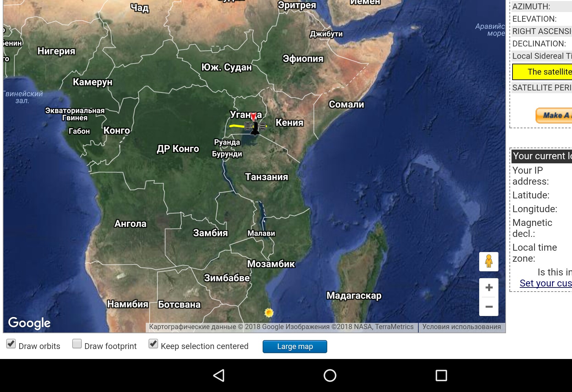This screenshot has width=572, height=392.
Task: Click the Эфиопия country label
Action: 303,59
